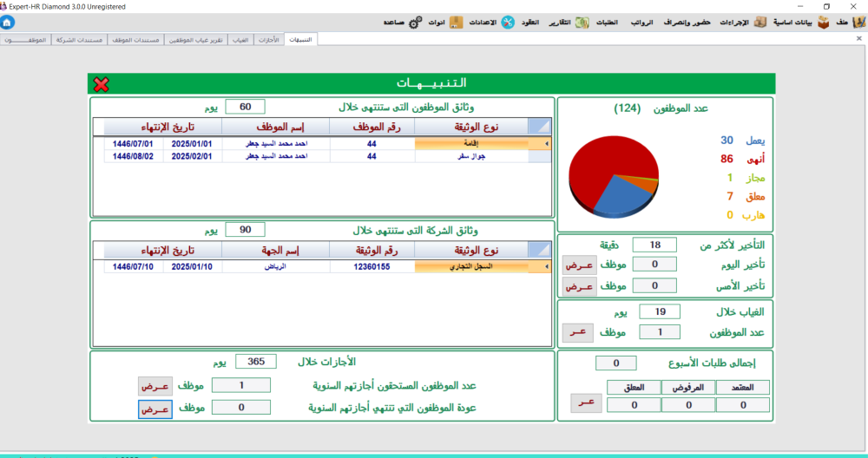Click the blue home icon
This screenshot has height=458, width=868.
[x=8, y=22]
